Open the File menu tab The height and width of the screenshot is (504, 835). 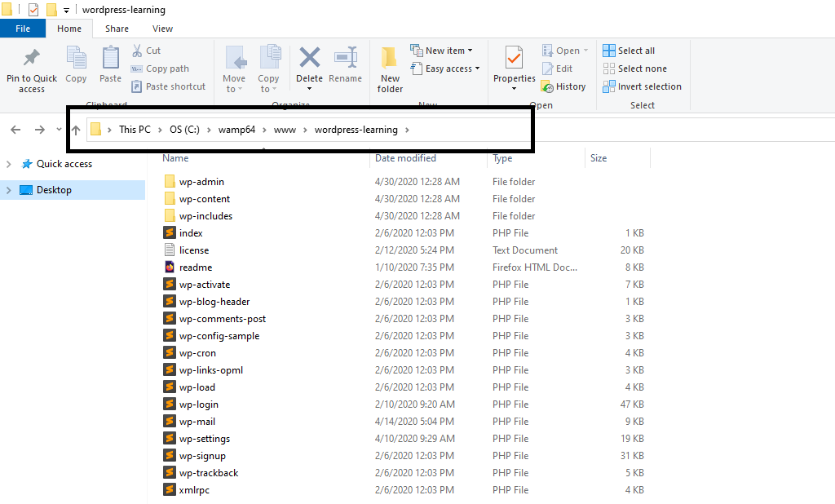pos(23,29)
